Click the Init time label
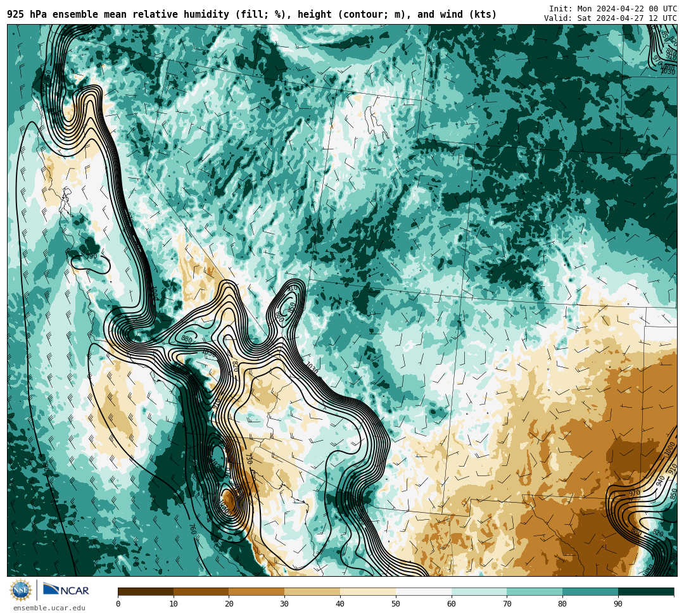The height and width of the screenshot is (616, 684). [x=613, y=9]
